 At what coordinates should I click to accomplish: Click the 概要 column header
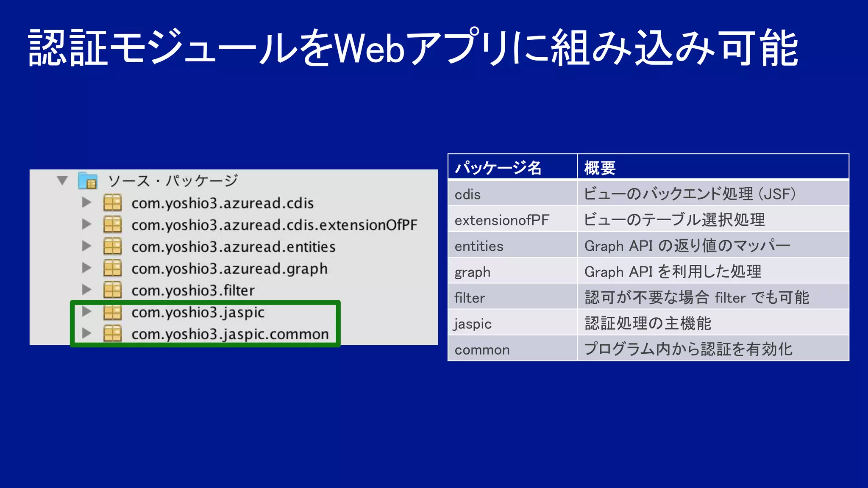[x=713, y=167]
